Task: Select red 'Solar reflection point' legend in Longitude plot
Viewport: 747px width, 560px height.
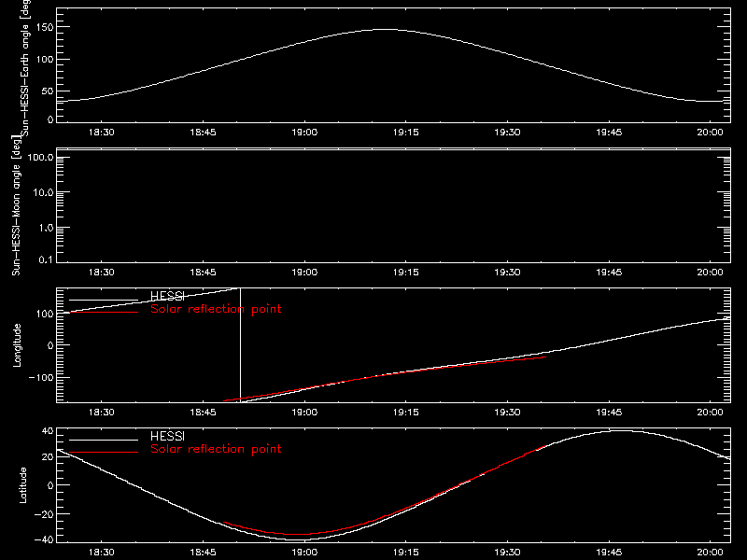Action: pos(216,309)
